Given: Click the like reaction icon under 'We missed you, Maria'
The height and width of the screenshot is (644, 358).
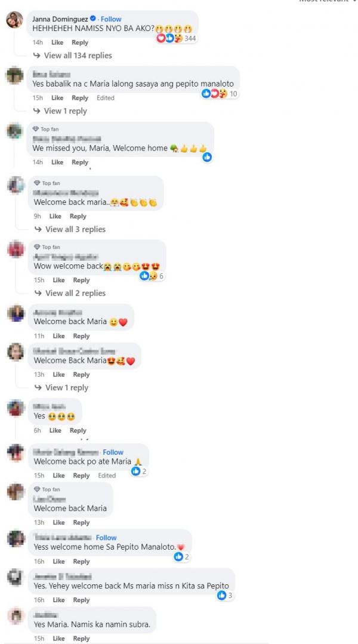Looking at the screenshot, I should point(207,157).
